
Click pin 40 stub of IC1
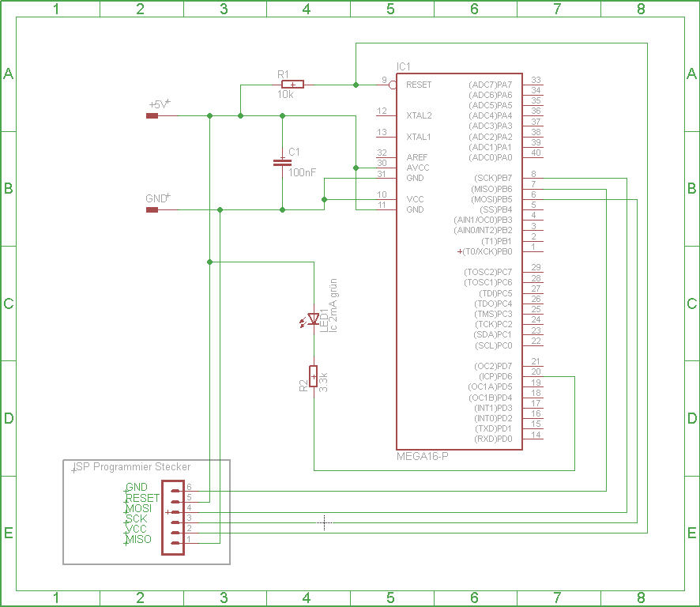533,157
